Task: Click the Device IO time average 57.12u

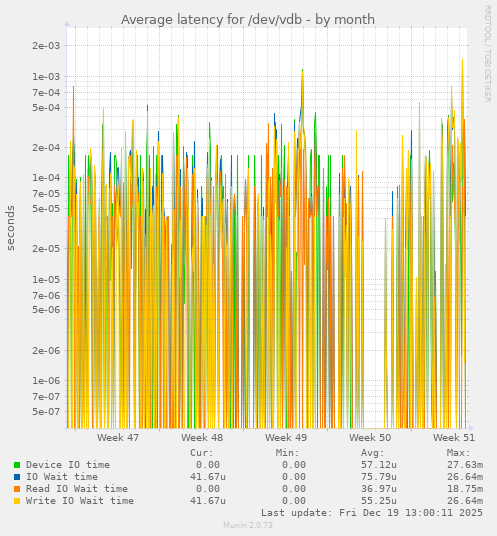Action: click(379, 465)
